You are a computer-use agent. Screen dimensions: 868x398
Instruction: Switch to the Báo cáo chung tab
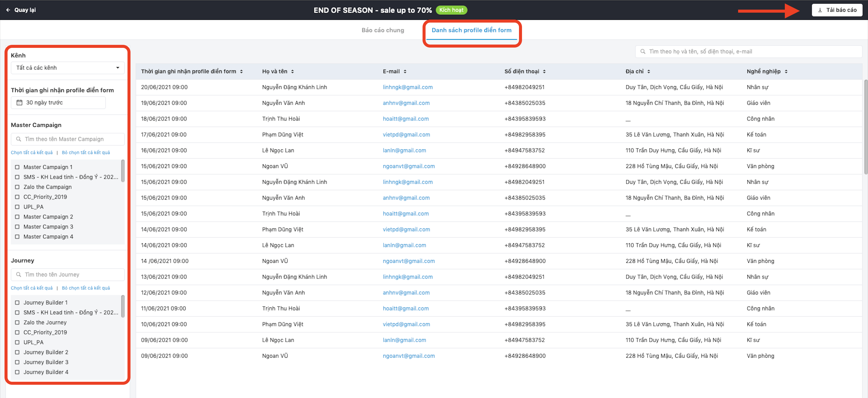pyautogui.click(x=382, y=30)
